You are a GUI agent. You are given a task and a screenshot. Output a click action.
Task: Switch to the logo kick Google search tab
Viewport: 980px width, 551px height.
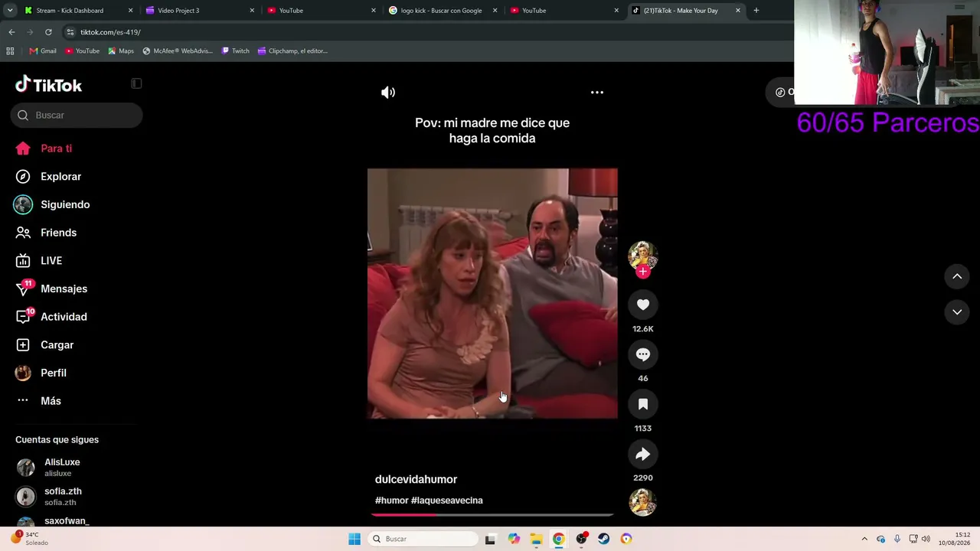441,11
